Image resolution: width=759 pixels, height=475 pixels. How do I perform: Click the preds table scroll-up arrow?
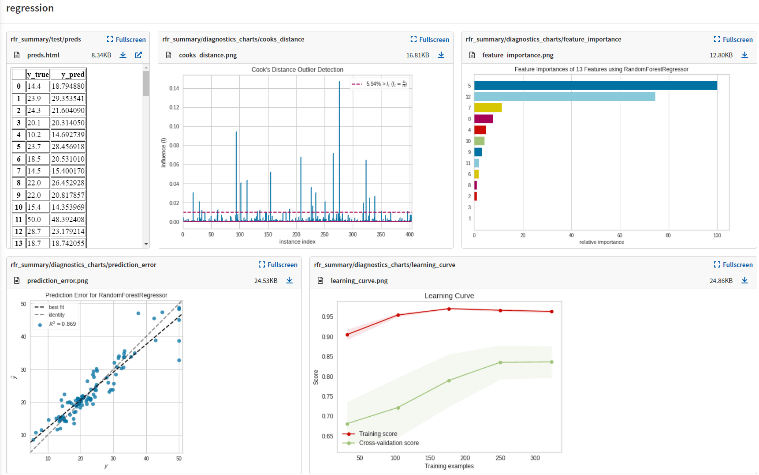pyautogui.click(x=146, y=68)
